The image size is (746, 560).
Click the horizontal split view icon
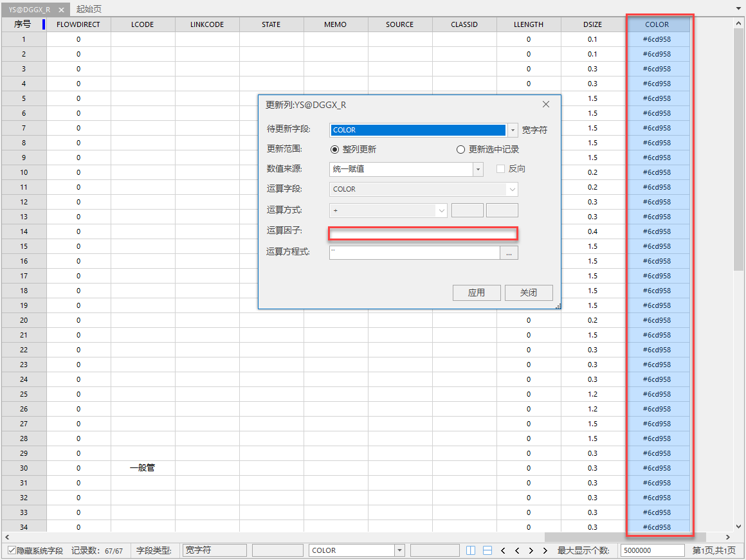tap(487, 550)
